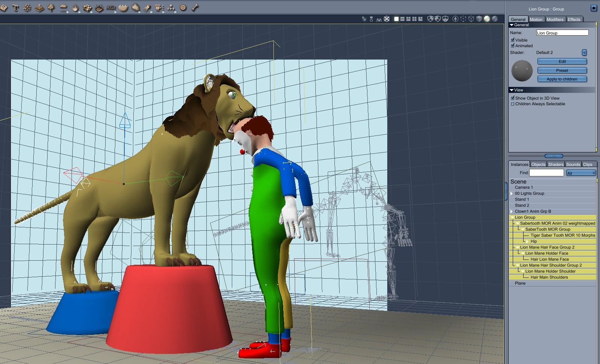The image size is (600, 364).
Task: Open the Effects tab
Action: click(x=574, y=19)
